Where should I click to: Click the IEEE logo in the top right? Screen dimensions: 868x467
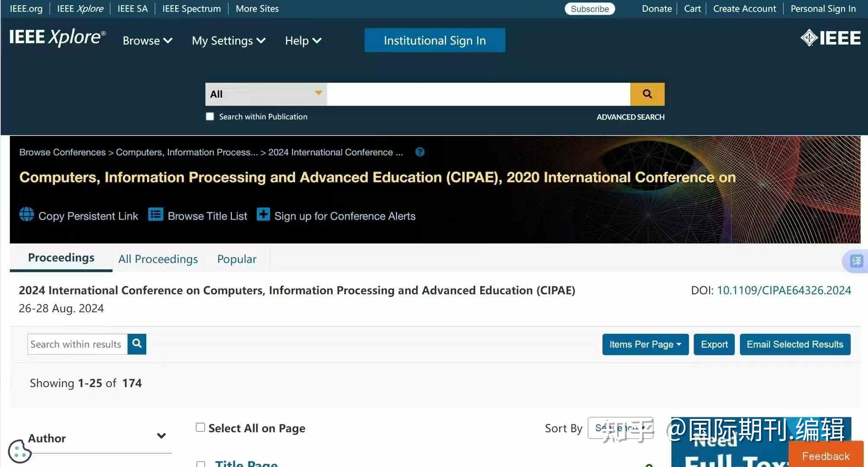[830, 38]
